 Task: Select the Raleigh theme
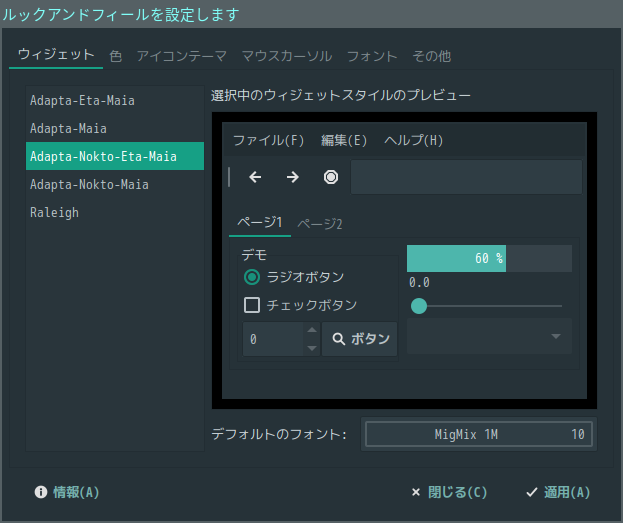115,212
